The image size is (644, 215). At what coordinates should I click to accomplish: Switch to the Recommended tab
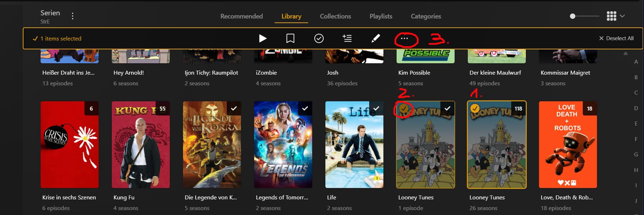[241, 16]
